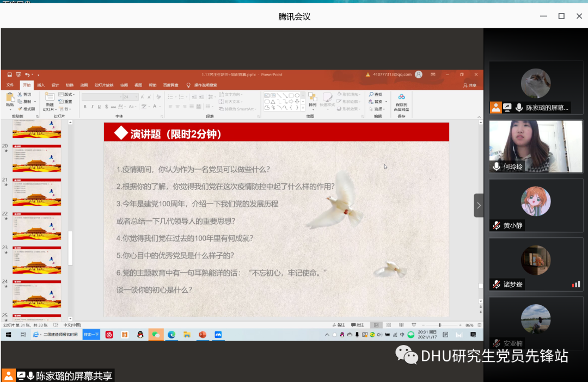588x382 pixels.
Task: Click the zoom slider in the status bar
Action: coord(440,325)
